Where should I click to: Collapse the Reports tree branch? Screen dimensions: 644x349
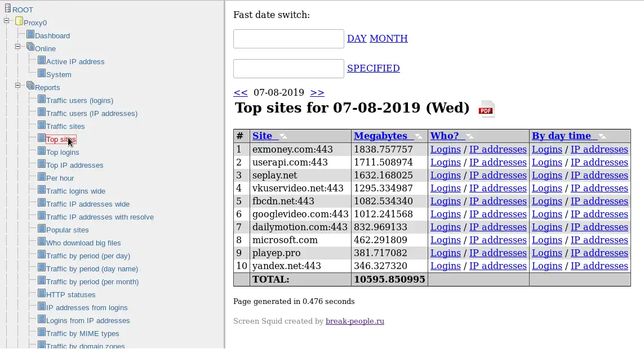pyautogui.click(x=18, y=86)
